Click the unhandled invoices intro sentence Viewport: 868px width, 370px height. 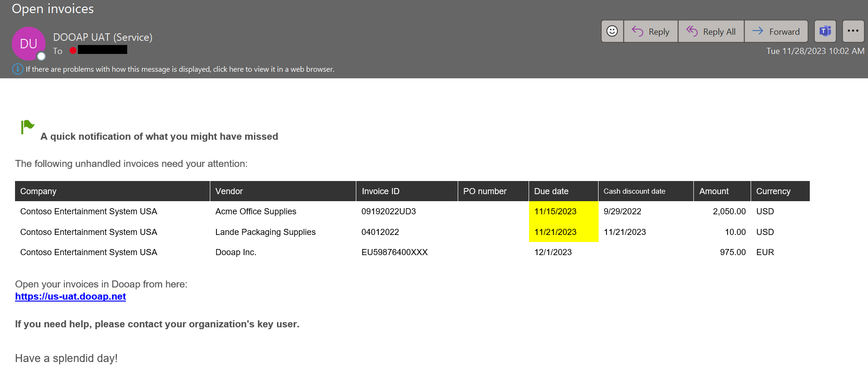(x=131, y=164)
